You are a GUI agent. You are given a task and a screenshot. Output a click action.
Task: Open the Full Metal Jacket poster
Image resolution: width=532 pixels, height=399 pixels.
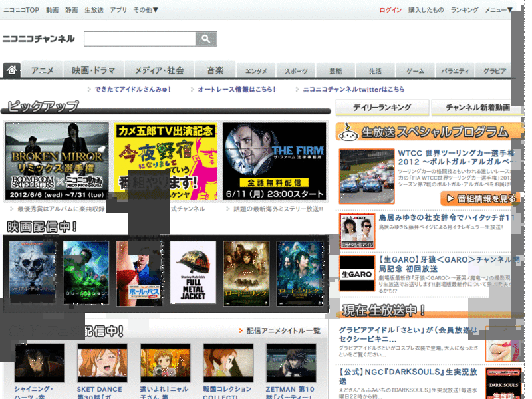[193, 272]
